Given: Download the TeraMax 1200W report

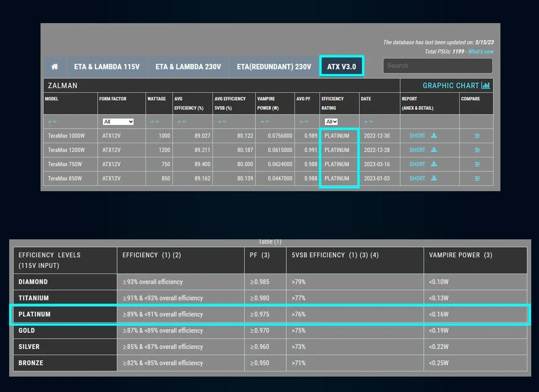Looking at the screenshot, I should tap(434, 150).
